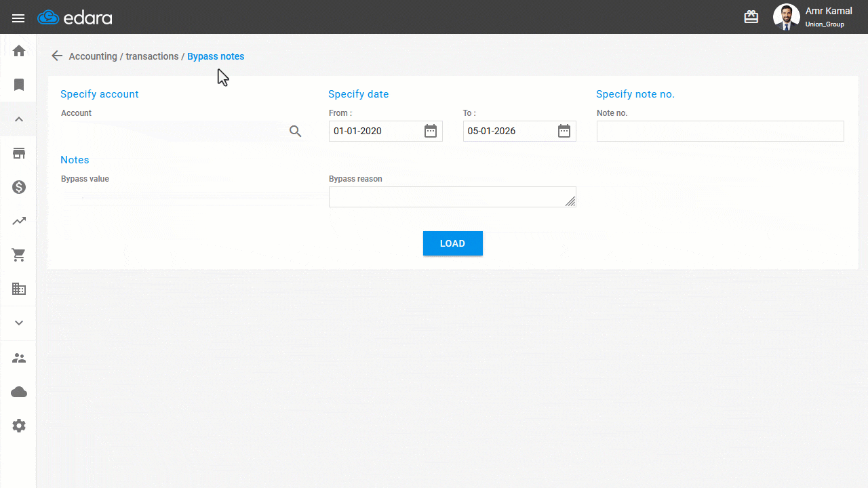The height and width of the screenshot is (488, 868).
Task: Click the edara cloud logo
Action: [x=75, y=18]
